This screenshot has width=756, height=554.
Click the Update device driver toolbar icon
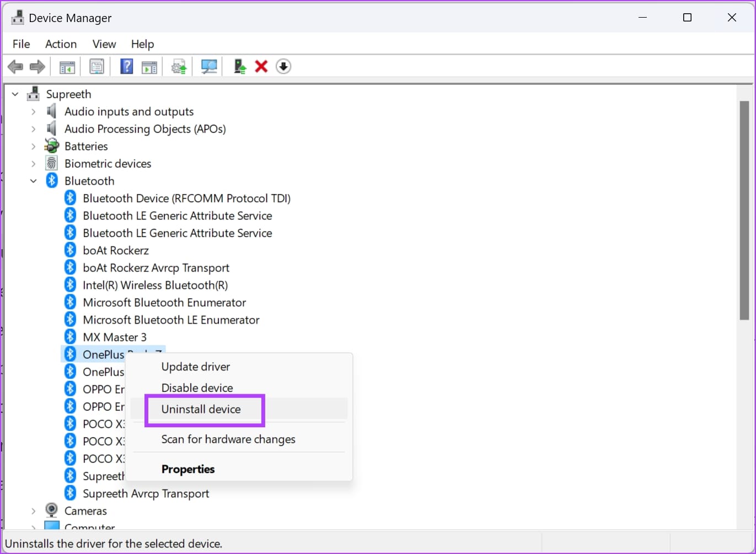pyautogui.click(x=239, y=67)
